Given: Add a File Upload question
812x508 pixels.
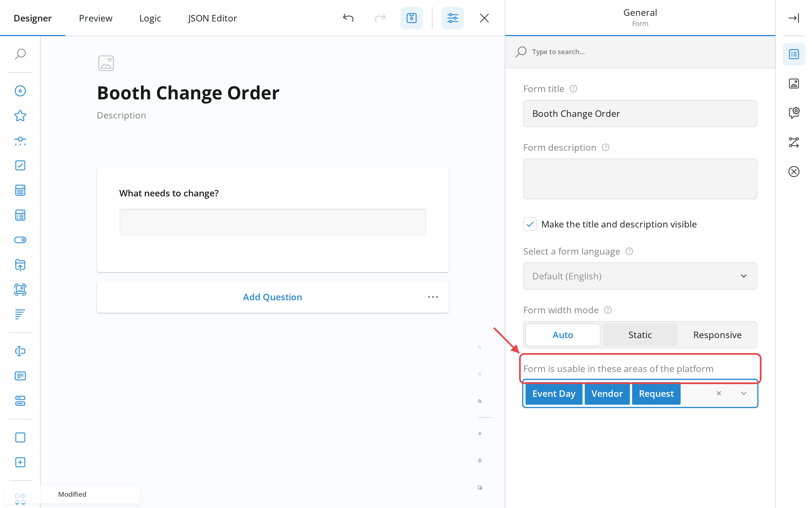Looking at the screenshot, I should (x=20, y=265).
